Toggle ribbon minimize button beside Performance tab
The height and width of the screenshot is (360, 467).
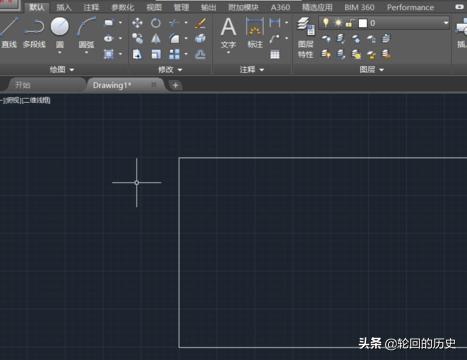click(459, 7)
